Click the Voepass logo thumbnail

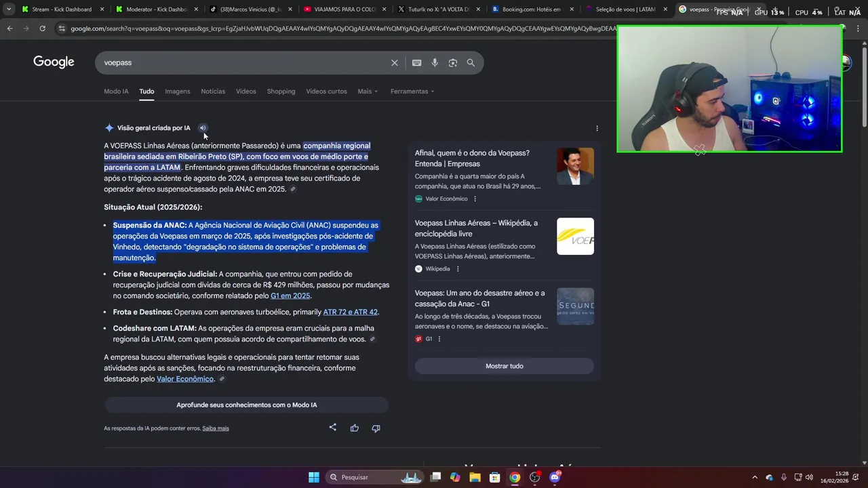click(575, 236)
